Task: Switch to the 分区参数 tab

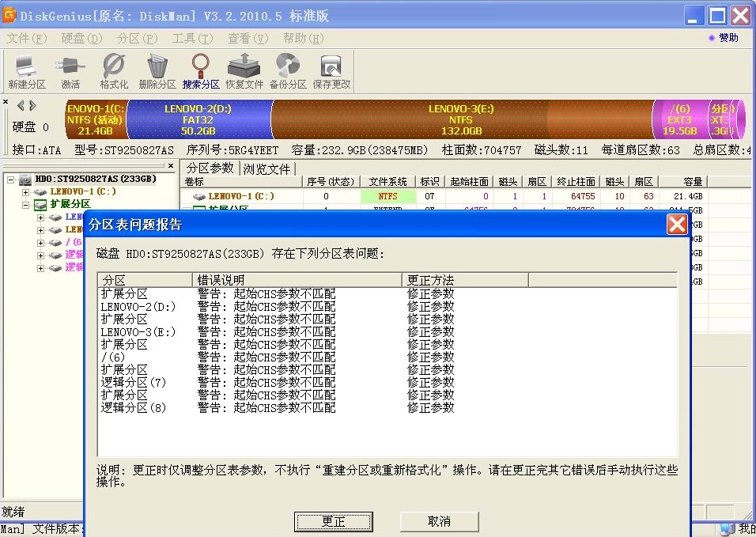Action: [210, 168]
